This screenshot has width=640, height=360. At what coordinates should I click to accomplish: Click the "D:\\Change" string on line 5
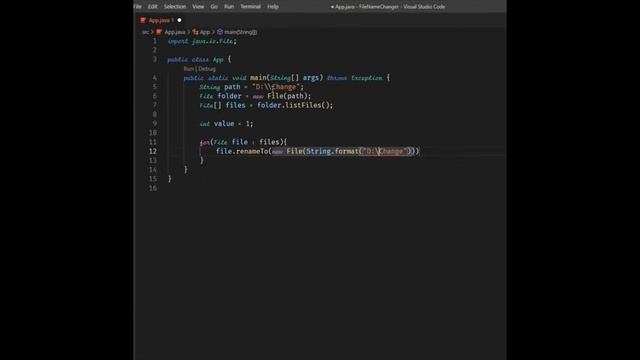tap(276, 87)
